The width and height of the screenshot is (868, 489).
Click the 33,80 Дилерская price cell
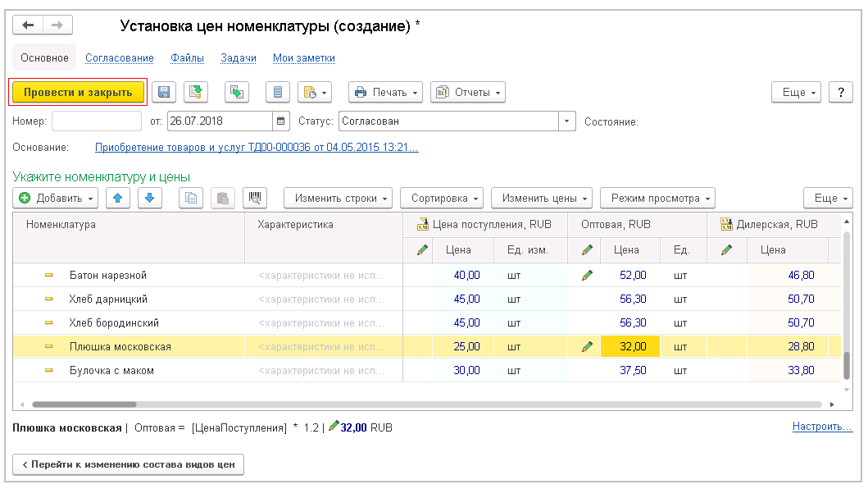[801, 370]
